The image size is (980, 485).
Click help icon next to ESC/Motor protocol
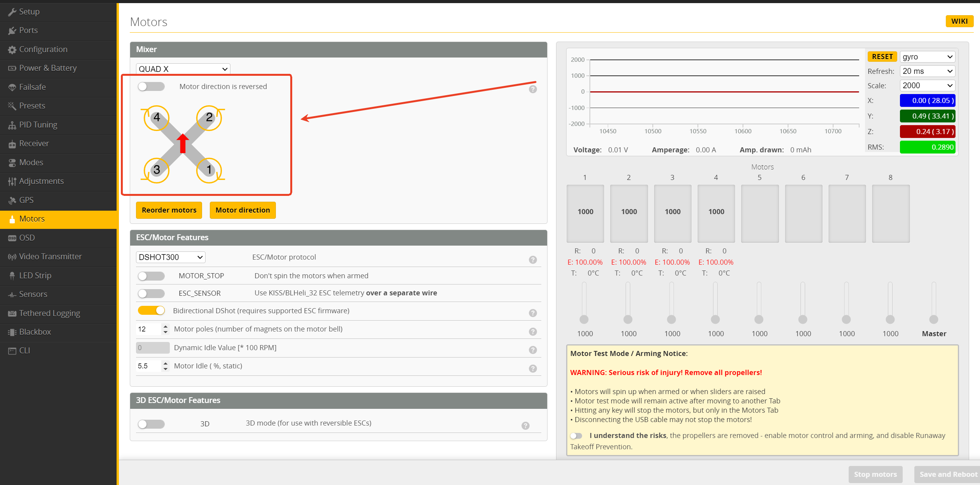pyautogui.click(x=533, y=260)
